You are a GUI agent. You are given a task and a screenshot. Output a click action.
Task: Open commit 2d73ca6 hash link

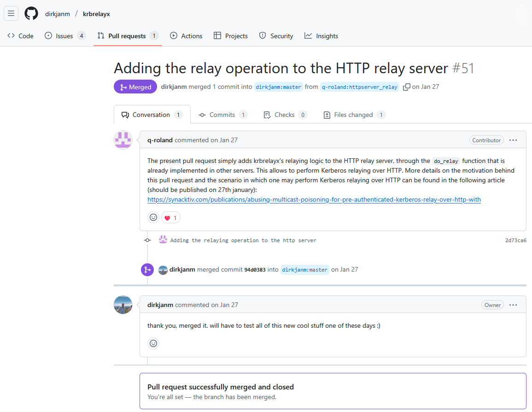pyautogui.click(x=515, y=240)
